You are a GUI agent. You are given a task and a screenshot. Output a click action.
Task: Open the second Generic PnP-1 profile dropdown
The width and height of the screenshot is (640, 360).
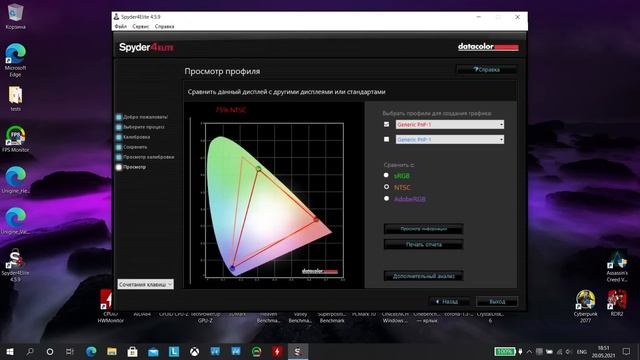point(450,140)
